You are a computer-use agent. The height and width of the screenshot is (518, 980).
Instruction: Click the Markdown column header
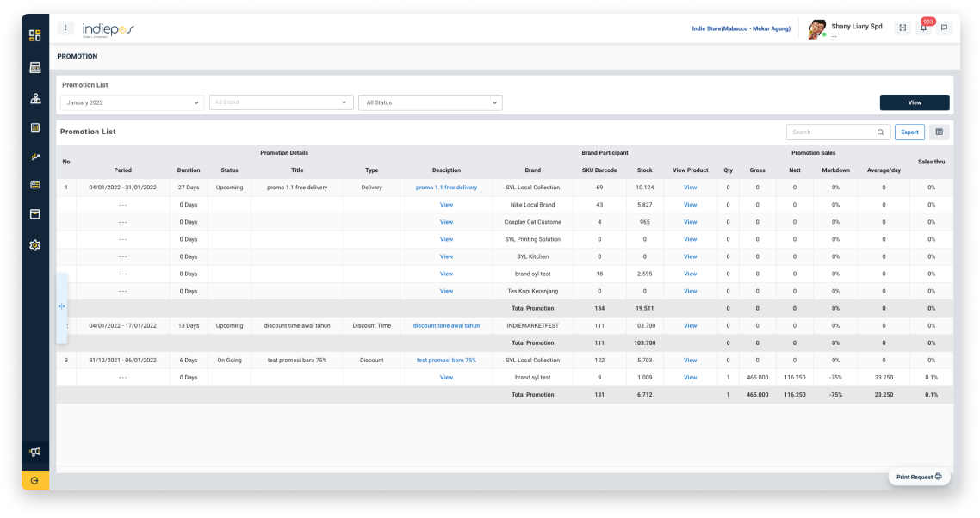(x=835, y=170)
